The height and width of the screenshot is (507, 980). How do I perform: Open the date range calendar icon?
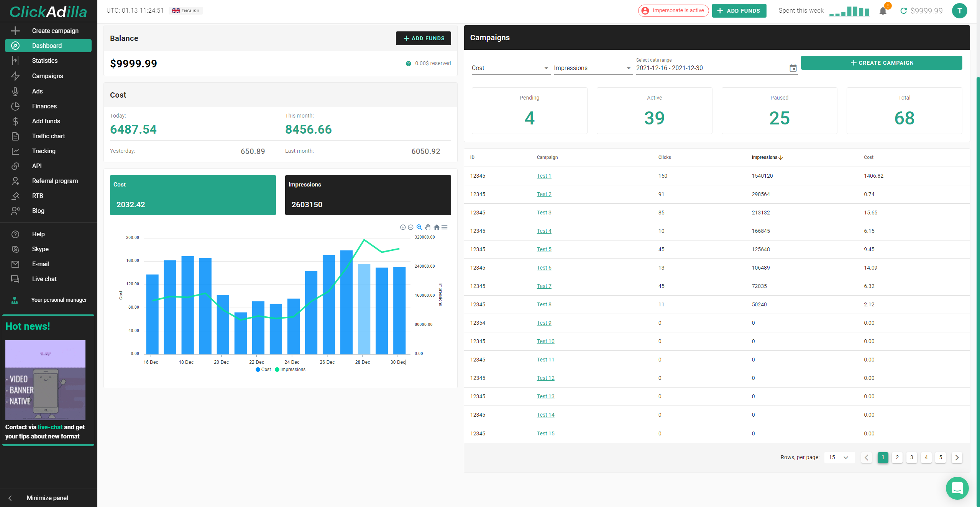pos(793,68)
